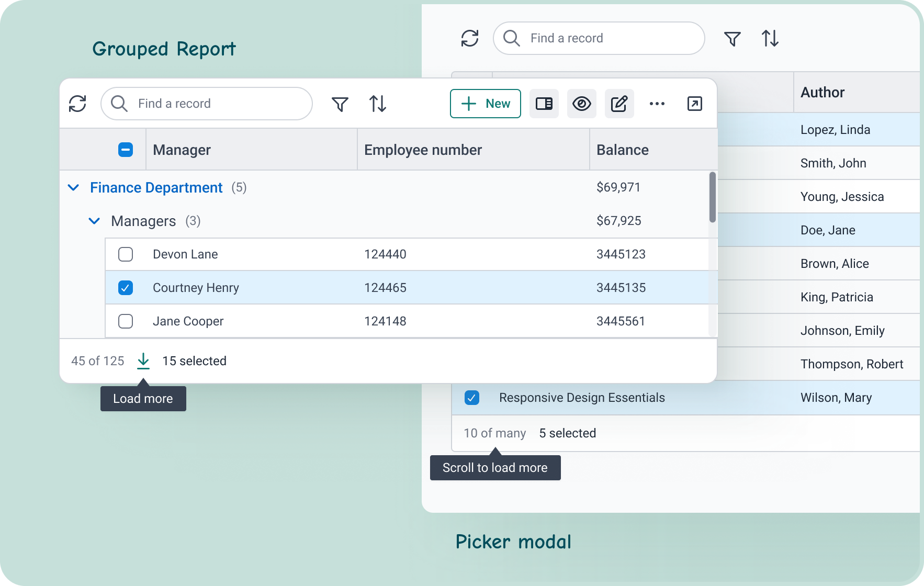Open the more options ellipsis menu

(x=657, y=104)
